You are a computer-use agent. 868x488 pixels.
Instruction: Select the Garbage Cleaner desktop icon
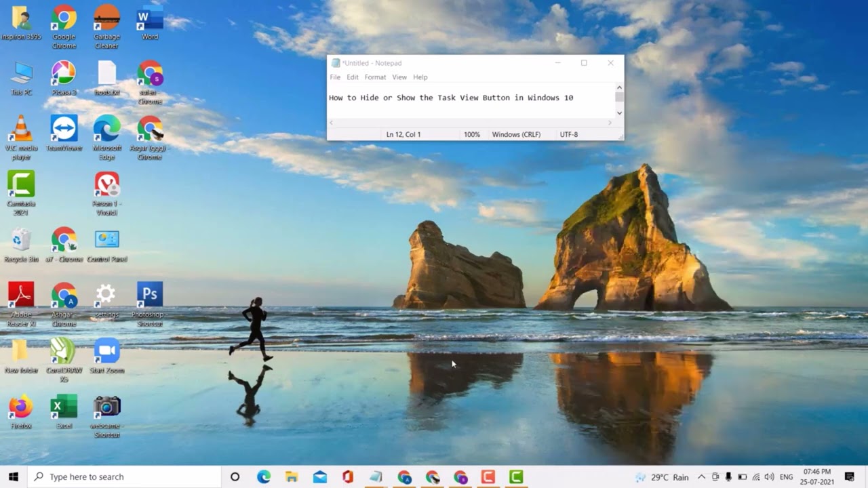tap(106, 26)
